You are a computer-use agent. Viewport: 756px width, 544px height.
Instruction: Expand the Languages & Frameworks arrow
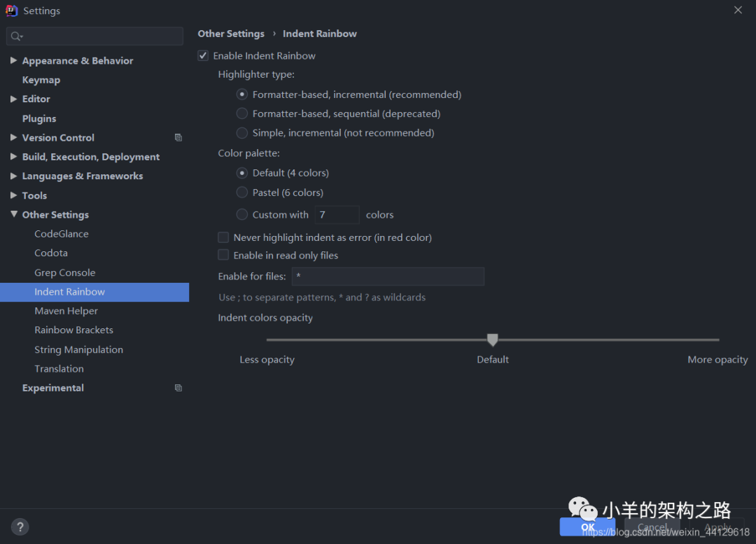click(13, 176)
